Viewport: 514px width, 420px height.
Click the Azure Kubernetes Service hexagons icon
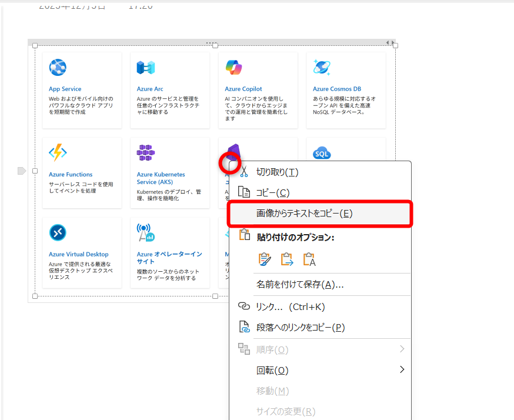coord(145,153)
